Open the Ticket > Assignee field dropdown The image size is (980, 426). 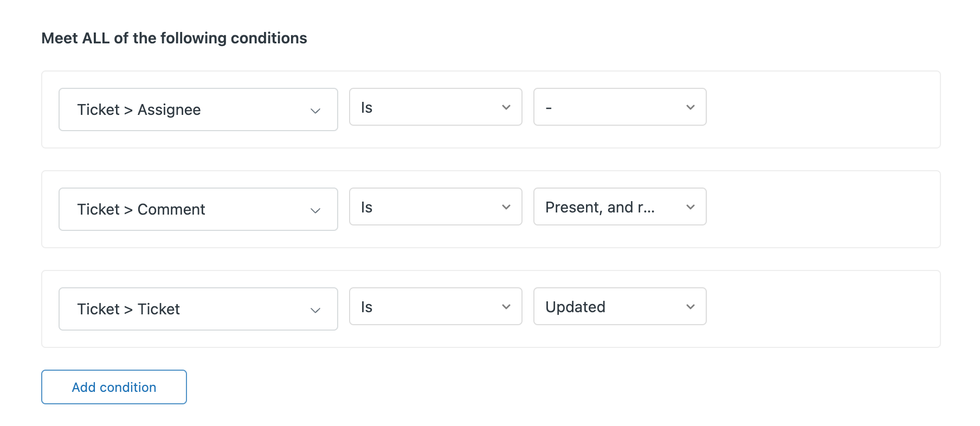click(198, 109)
